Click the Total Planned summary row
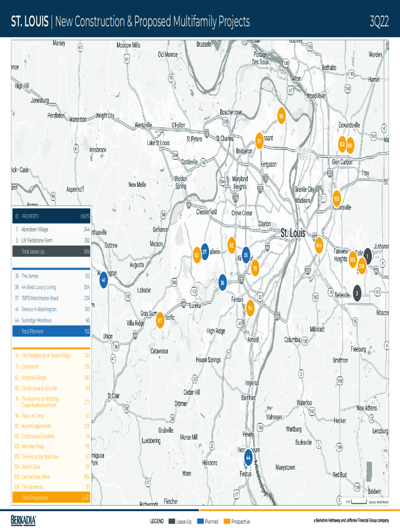 click(52, 331)
